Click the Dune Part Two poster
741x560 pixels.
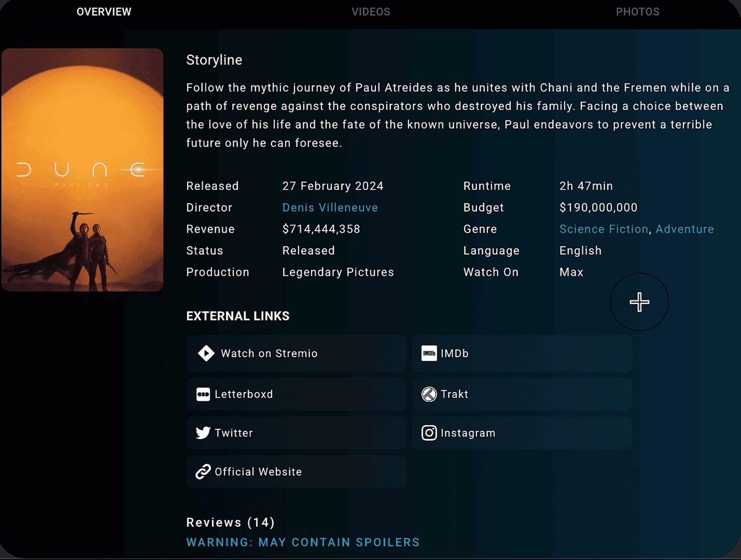coord(82,170)
